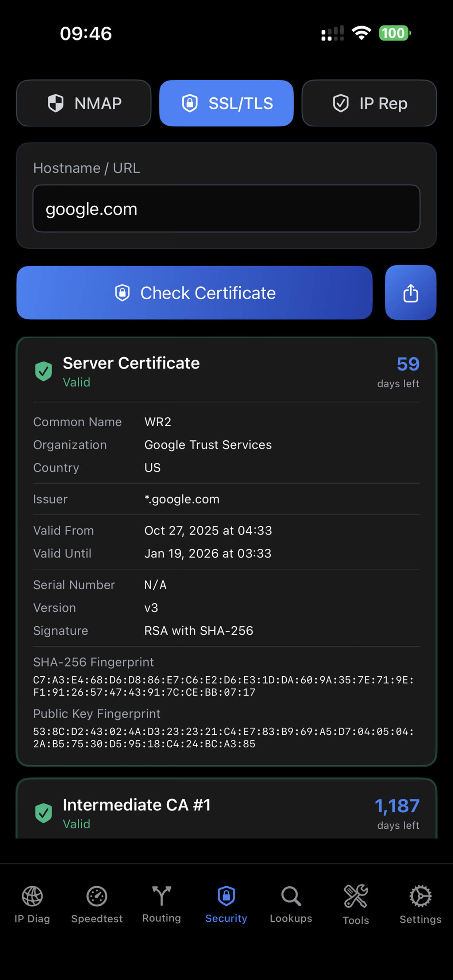Tap the share export icon button
This screenshot has width=453, height=980.
[411, 292]
